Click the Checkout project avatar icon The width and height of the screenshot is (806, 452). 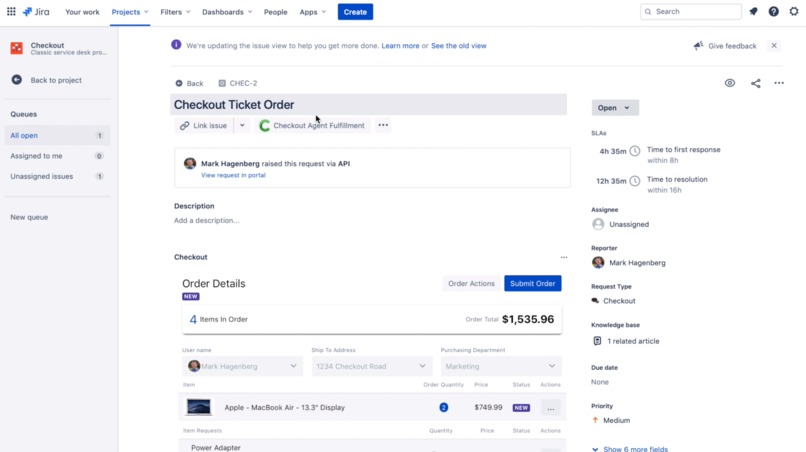(x=16, y=48)
